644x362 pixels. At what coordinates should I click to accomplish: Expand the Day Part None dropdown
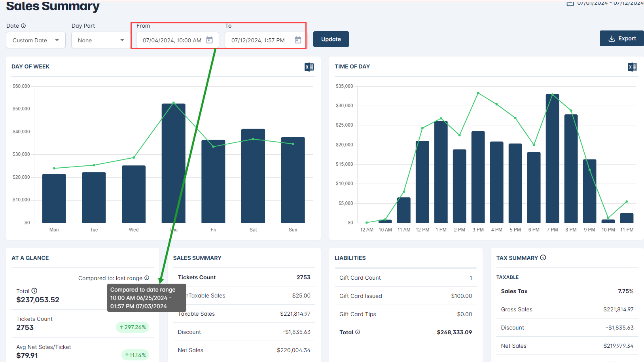tap(101, 40)
